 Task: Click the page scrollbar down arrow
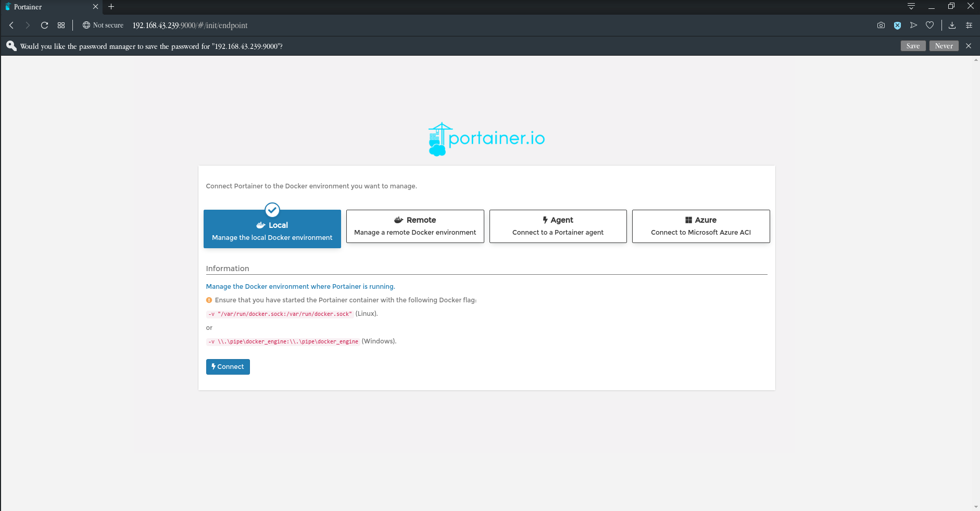point(976,507)
